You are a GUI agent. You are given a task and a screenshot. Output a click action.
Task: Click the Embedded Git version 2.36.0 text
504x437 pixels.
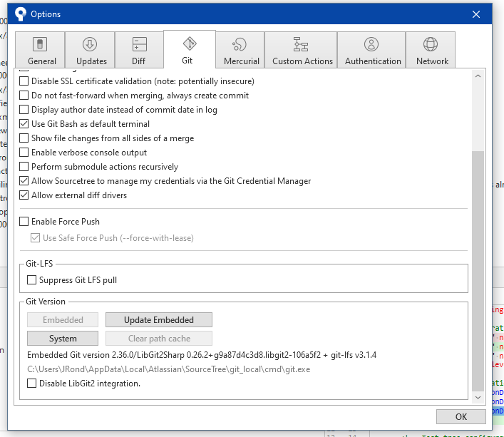202,355
